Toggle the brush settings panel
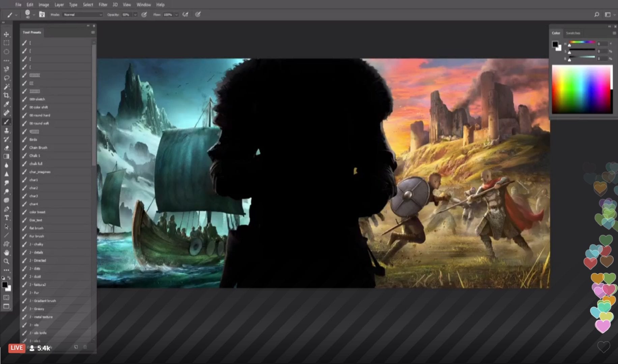 coord(42,14)
